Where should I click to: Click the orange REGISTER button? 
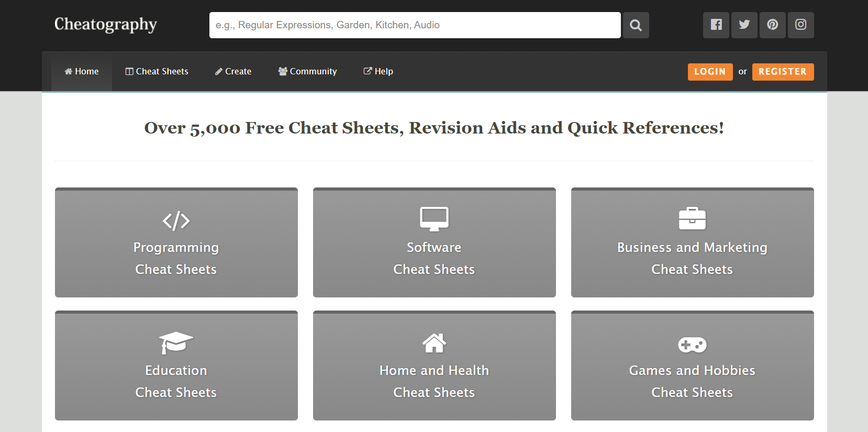coord(783,72)
